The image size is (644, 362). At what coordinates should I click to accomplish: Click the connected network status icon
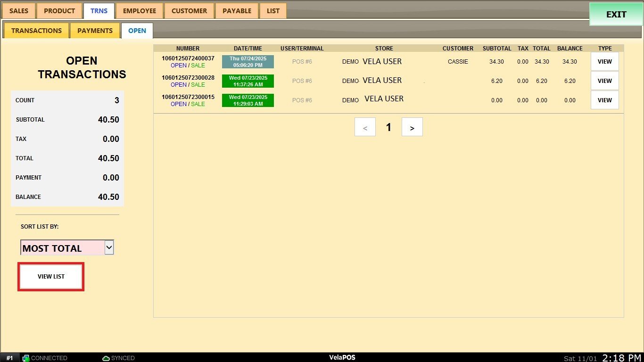pyautogui.click(x=26, y=358)
